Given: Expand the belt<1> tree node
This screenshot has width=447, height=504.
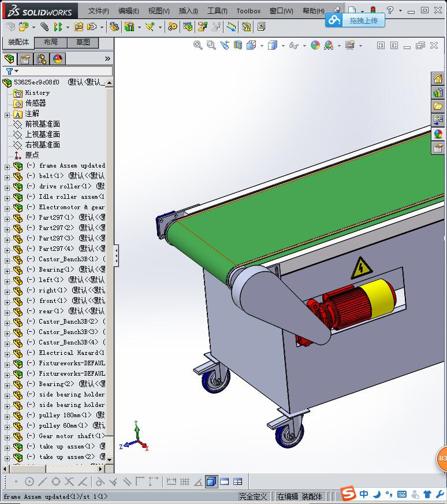Looking at the screenshot, I should click(7, 177).
